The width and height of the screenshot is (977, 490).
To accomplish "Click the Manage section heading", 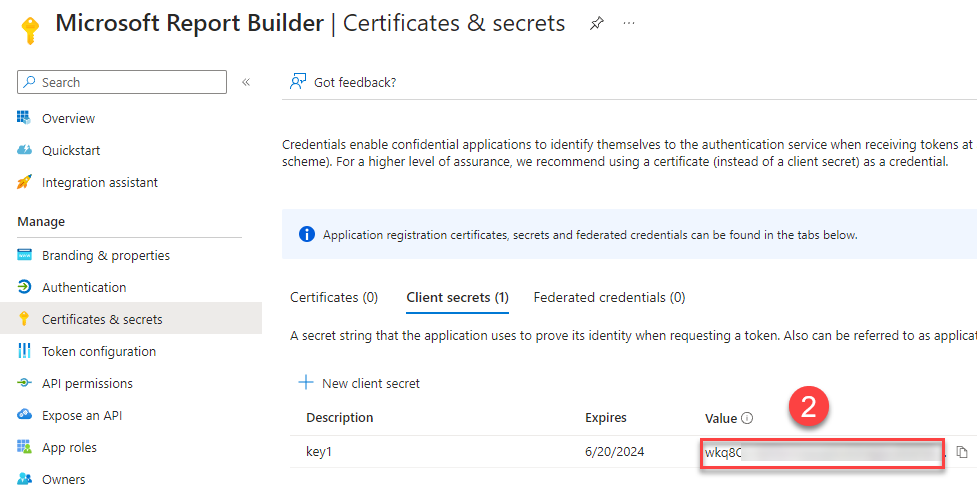I will (41, 222).
